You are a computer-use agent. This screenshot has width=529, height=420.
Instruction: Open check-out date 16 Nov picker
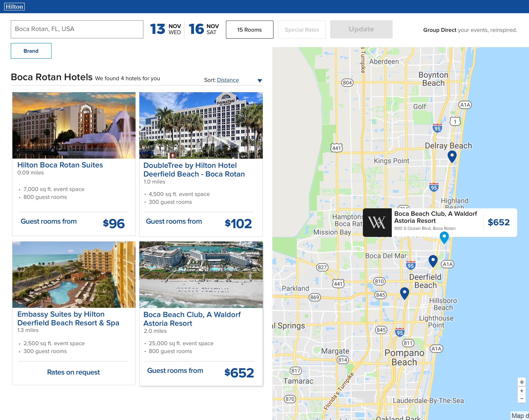pos(204,29)
